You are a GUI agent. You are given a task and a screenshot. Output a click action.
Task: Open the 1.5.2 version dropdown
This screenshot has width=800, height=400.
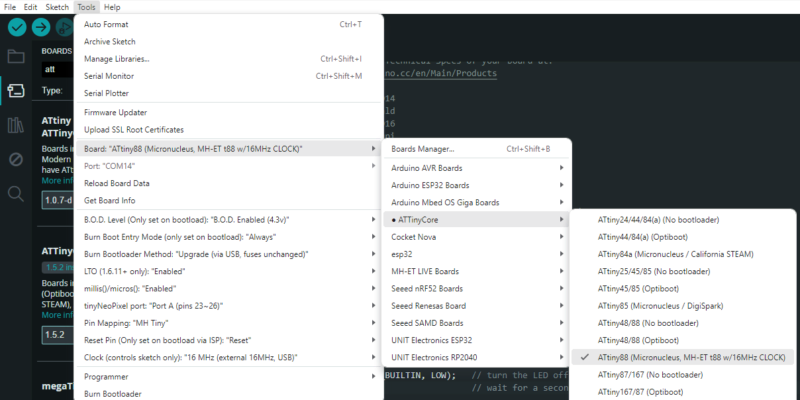[57, 334]
